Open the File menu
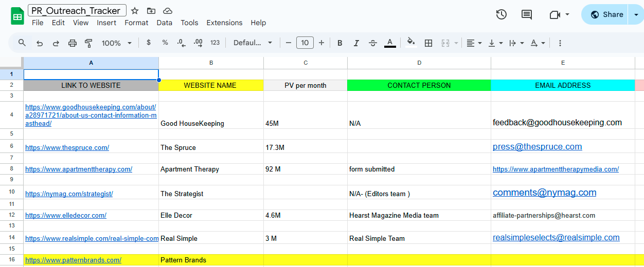 (38, 23)
